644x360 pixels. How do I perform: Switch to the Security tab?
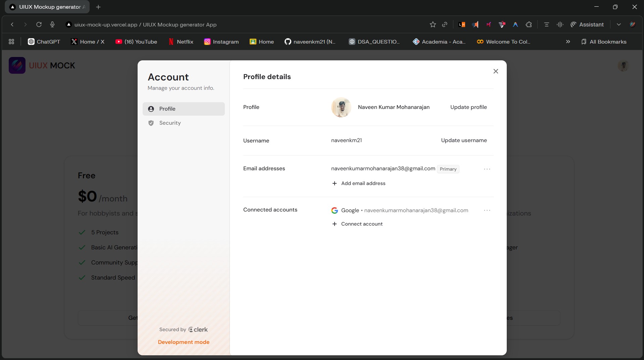coord(184,123)
